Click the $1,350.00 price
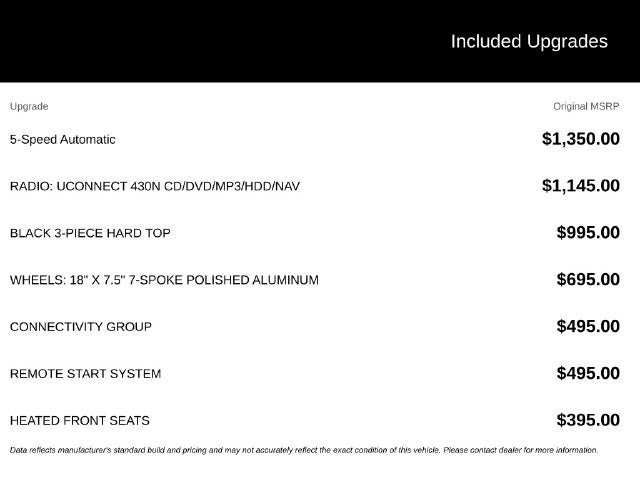Viewport: 640px width, 480px height. (581, 139)
